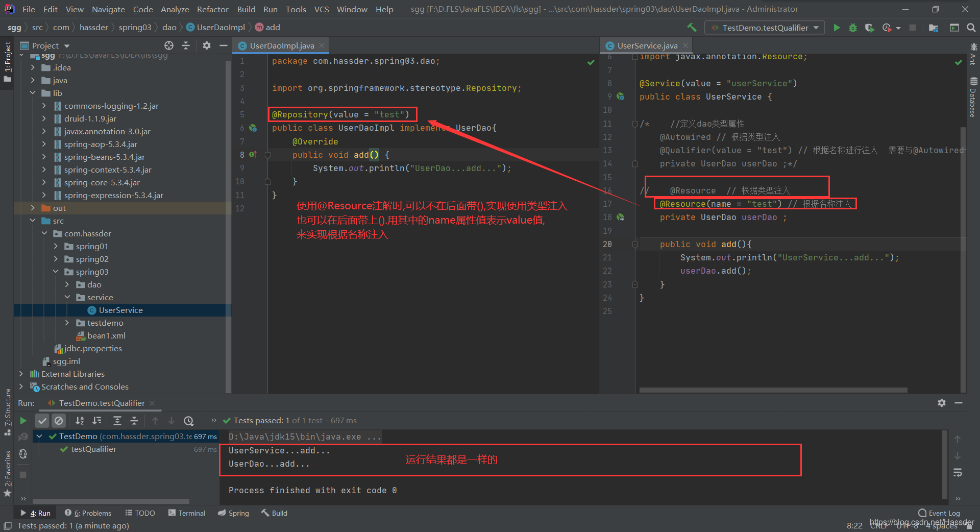Open Project panel settings gear
980x532 pixels.
[207, 45]
